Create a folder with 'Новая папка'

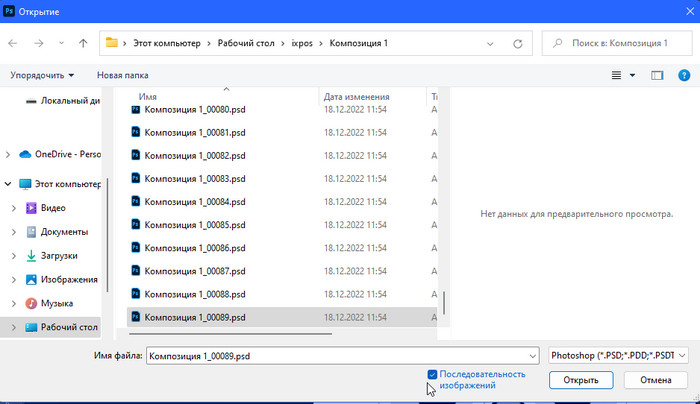[x=123, y=75]
